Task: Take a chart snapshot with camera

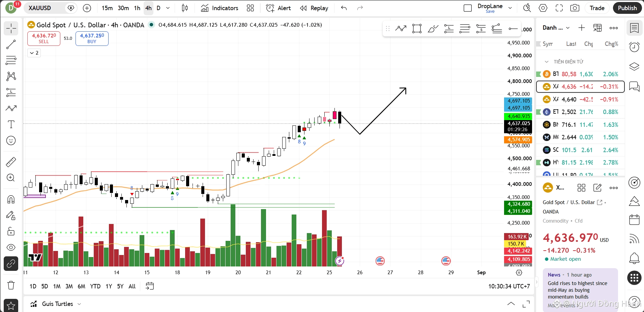Action: [575, 8]
